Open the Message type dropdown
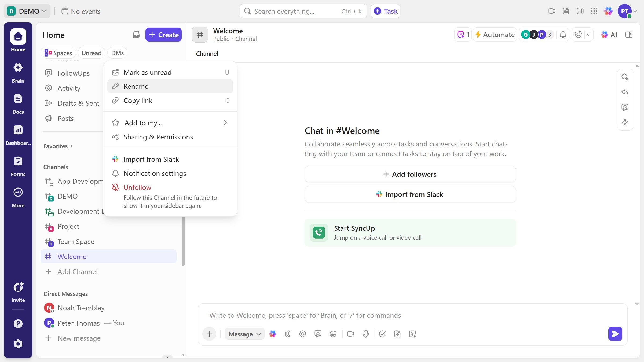The image size is (644, 362). click(244, 334)
